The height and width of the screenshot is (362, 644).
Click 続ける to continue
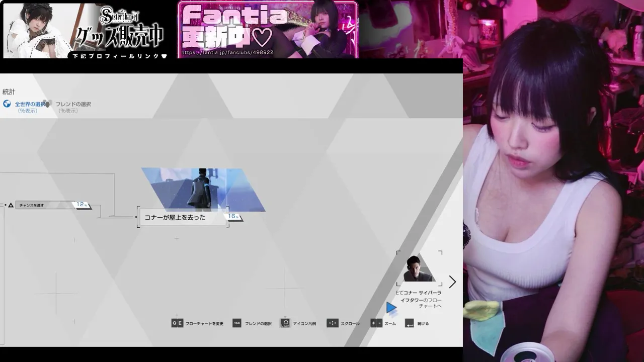[423, 324]
